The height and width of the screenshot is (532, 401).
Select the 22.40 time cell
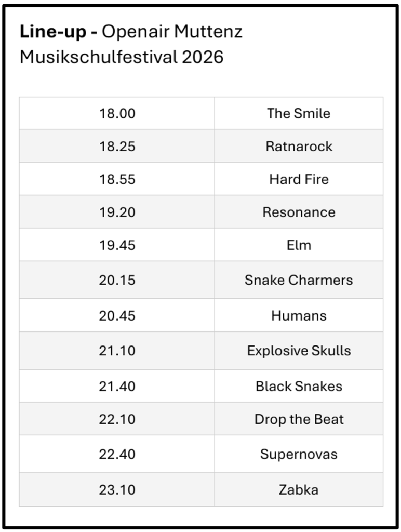point(117,454)
